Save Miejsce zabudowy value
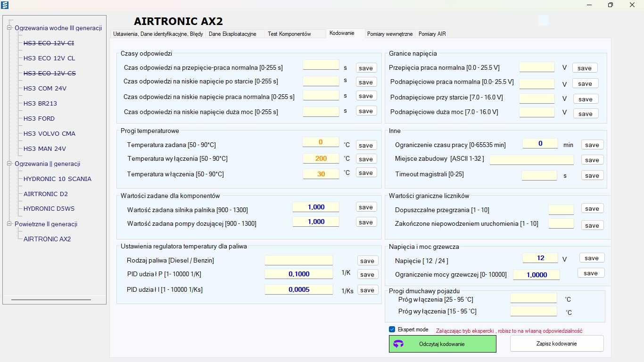This screenshot has width=644, height=362. point(592,160)
